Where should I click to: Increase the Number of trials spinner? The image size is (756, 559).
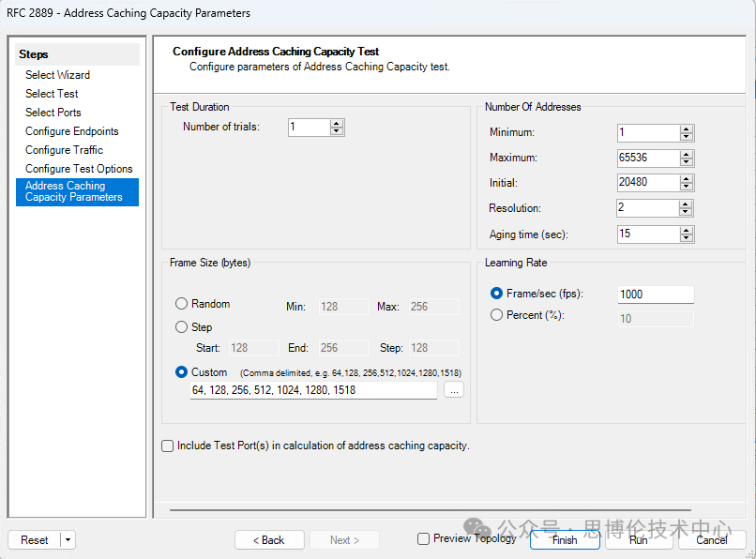click(x=337, y=123)
